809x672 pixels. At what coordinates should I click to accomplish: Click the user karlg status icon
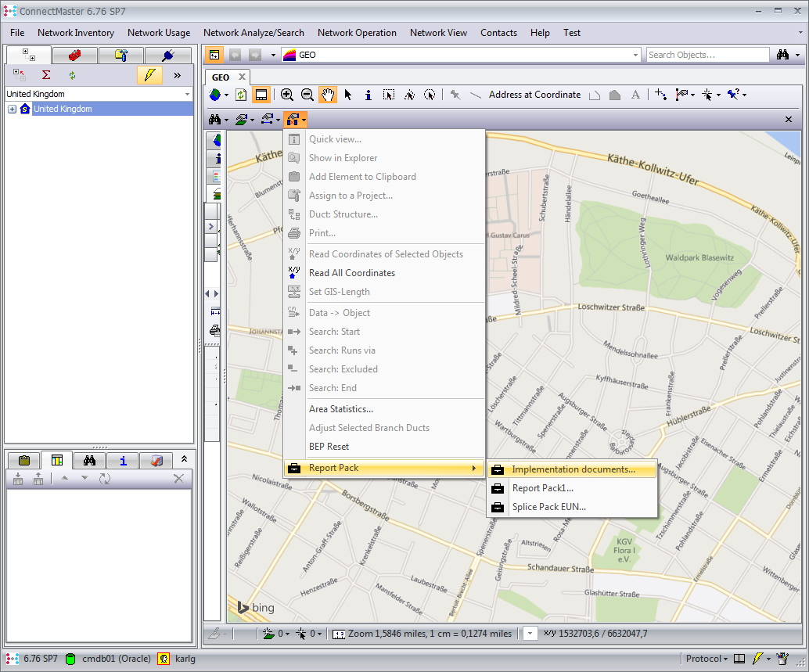pos(164,659)
